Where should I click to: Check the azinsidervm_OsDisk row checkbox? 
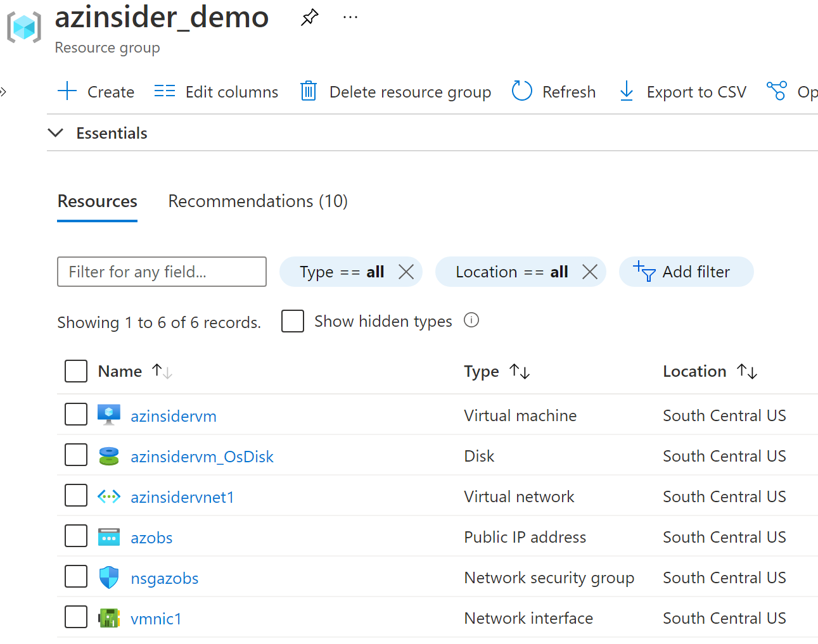76,455
